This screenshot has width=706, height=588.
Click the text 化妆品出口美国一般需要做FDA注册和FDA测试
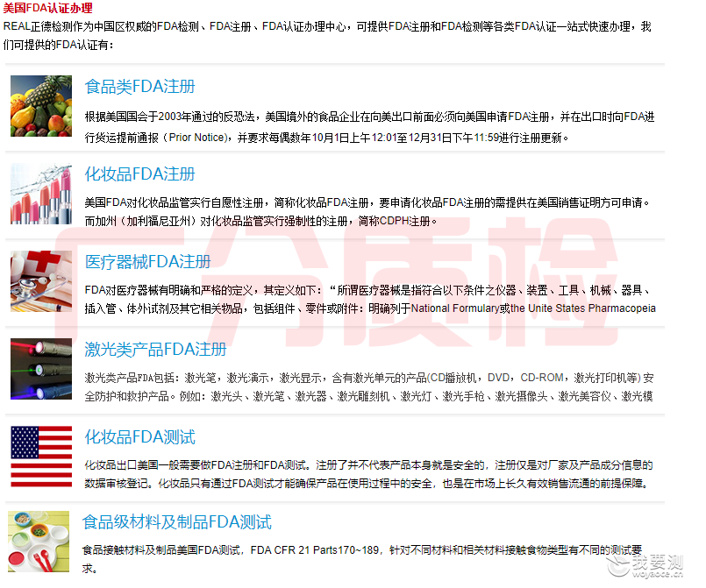[197, 465]
